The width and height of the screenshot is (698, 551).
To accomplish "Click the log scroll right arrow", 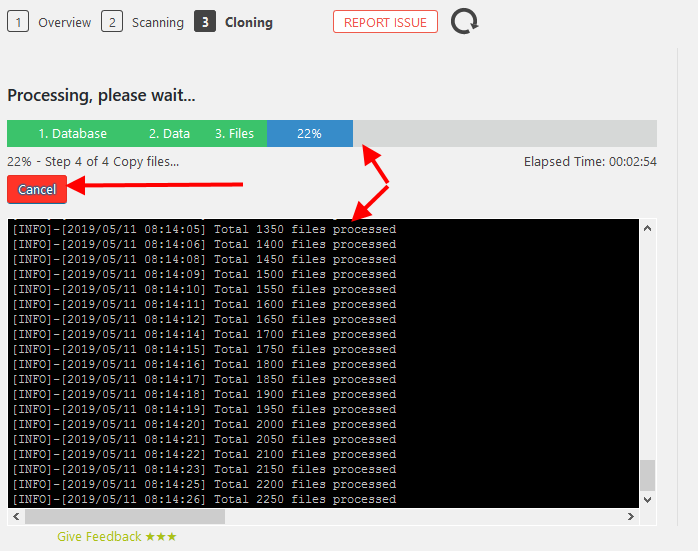I will pos(631,516).
